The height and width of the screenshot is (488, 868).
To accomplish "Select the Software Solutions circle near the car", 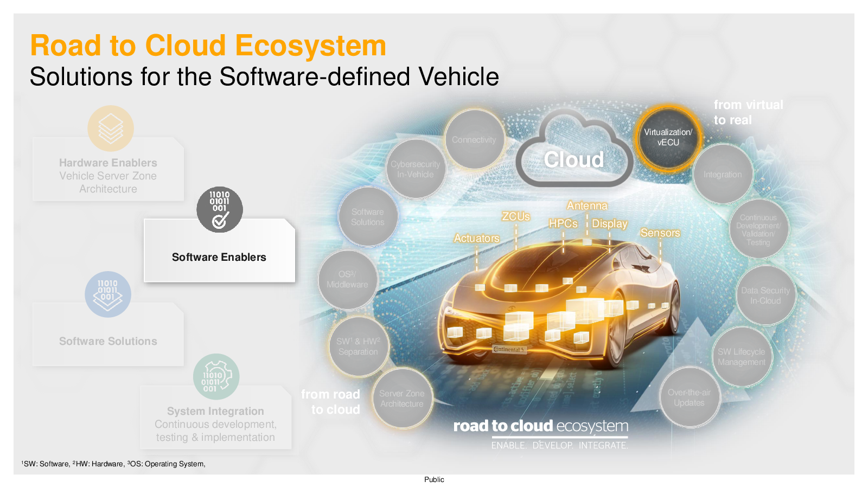I will (x=368, y=217).
